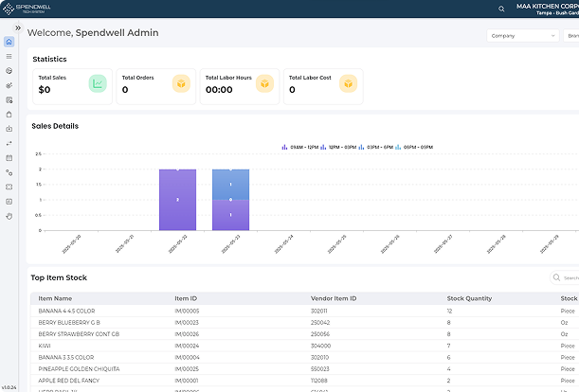
Task: Click the Vendor Item ID column header
Action: tap(334, 298)
